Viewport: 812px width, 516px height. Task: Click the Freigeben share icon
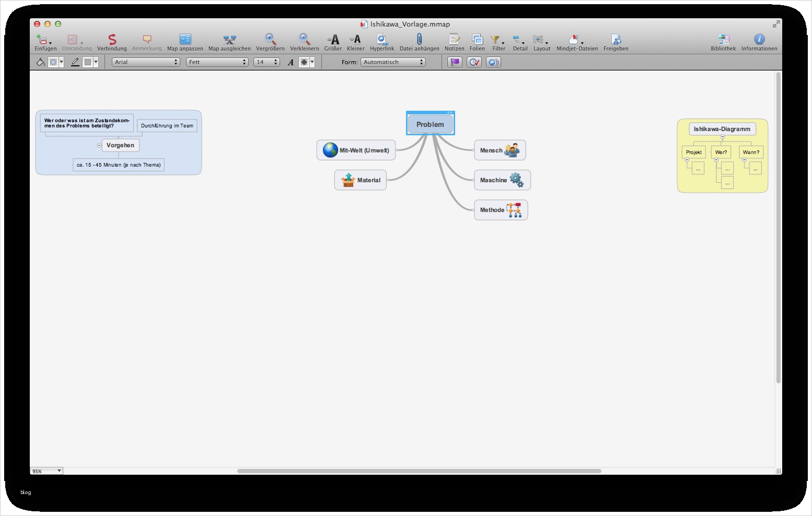[x=616, y=42]
